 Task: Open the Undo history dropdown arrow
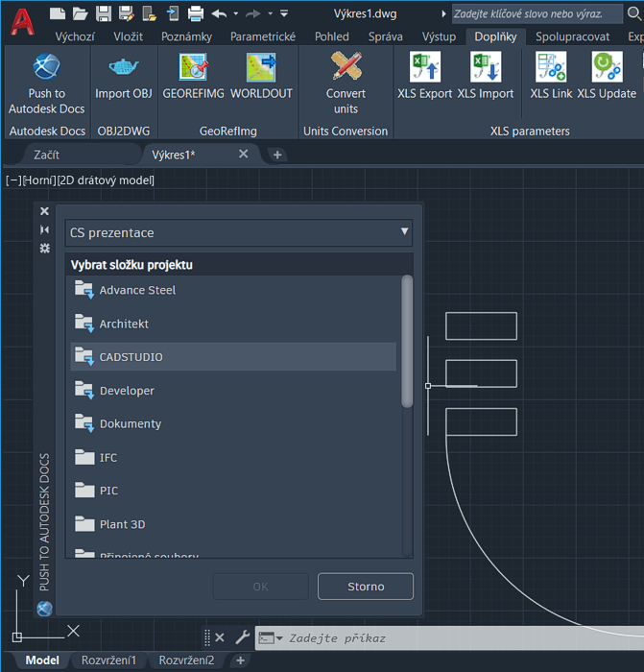[236, 13]
